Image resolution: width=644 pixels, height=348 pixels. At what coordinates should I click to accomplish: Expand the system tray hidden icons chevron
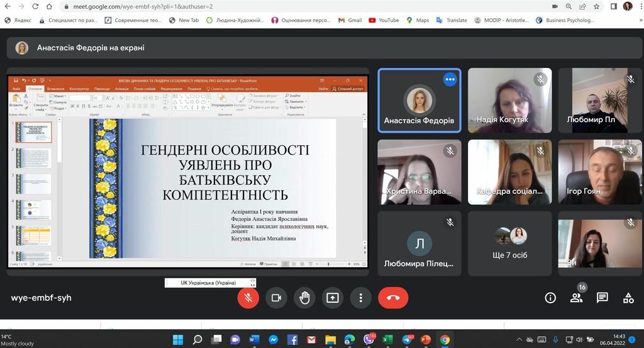pyautogui.click(x=519, y=340)
